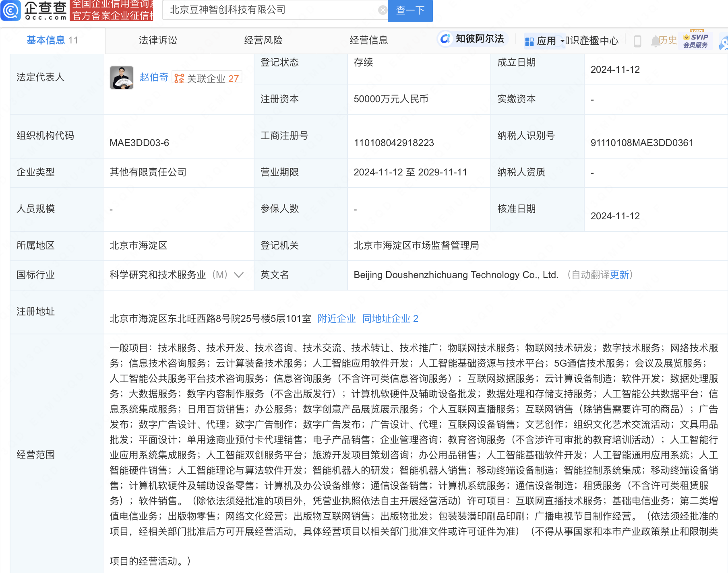Image resolution: width=728 pixels, height=573 pixels.
Task: Open the SVIP 会员服务 menu
Action: (696, 41)
